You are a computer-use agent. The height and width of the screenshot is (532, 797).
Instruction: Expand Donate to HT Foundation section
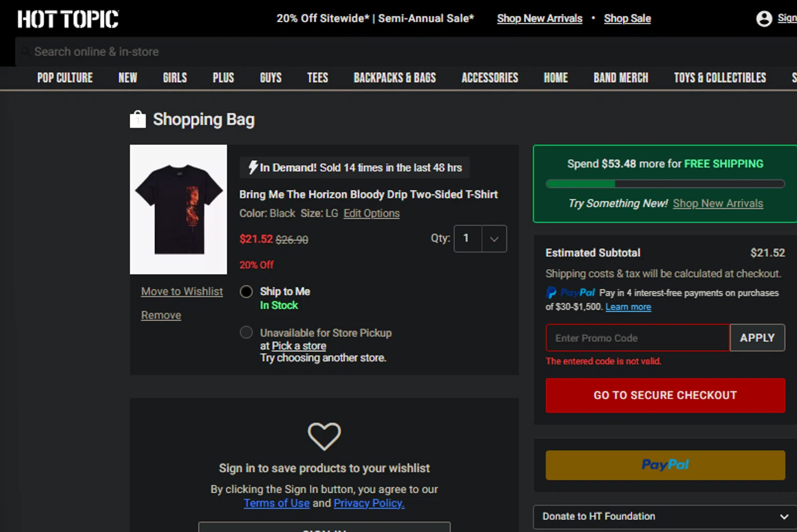click(x=665, y=516)
